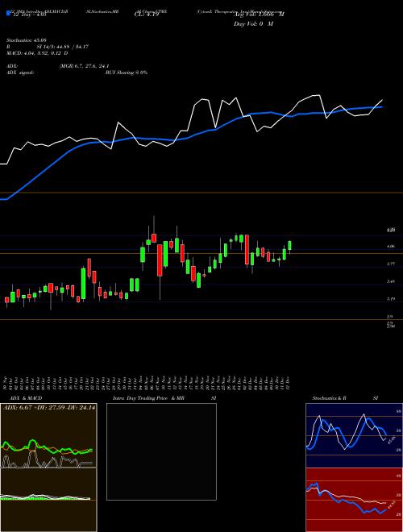Click the 'MACD: 4.04, 3.92, 0.12' line
Image resolution: width=403 pixels, height=532 pixels.
coord(37,53)
